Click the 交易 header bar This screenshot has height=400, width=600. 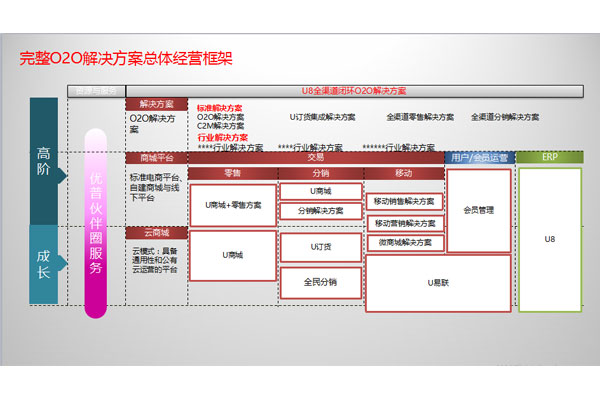(x=316, y=157)
